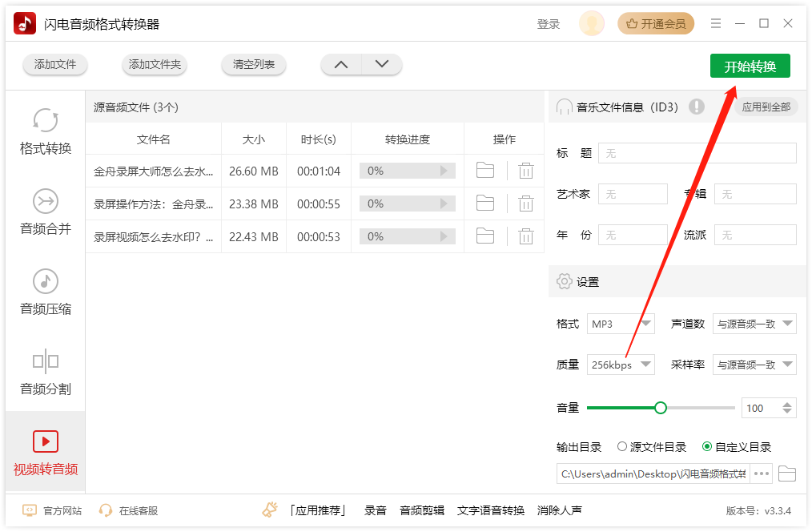Expand the 质量 256kbps quality dropdown

coord(621,365)
